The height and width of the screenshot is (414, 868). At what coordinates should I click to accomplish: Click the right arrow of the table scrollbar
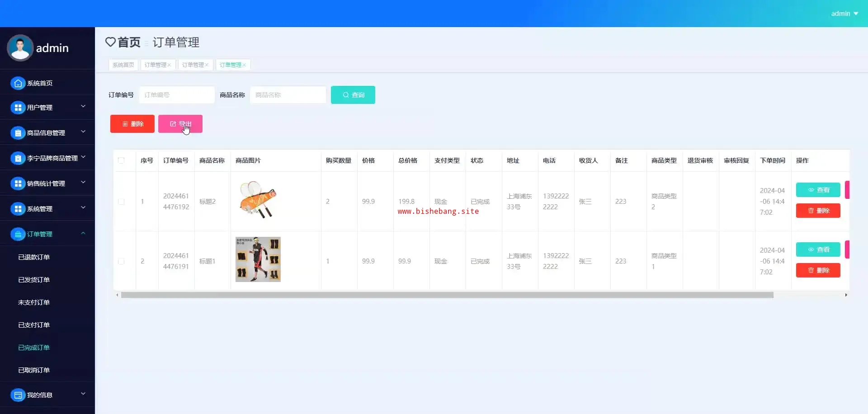coord(846,295)
